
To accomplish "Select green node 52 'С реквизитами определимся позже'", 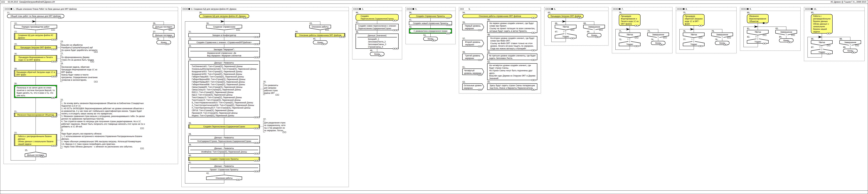I will [430, 31].
